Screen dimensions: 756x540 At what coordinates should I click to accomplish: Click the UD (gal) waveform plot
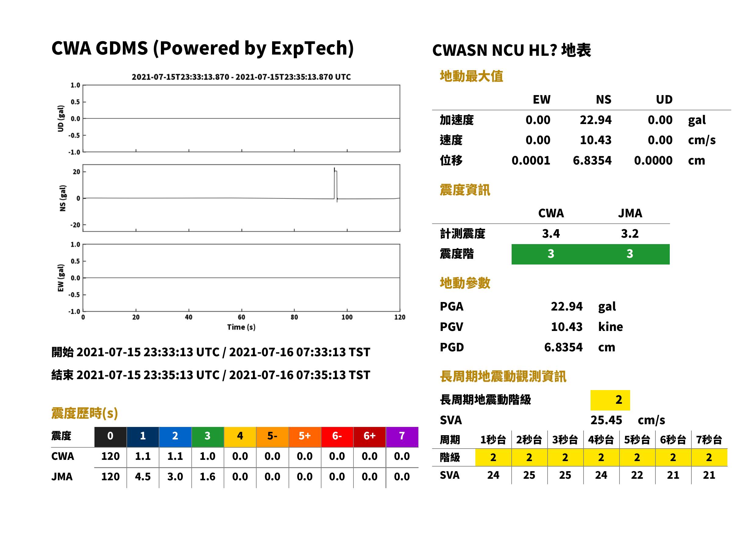tap(241, 118)
